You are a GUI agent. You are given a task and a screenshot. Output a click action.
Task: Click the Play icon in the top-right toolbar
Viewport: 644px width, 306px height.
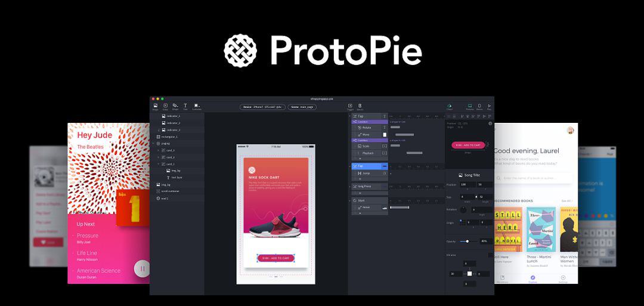tap(489, 107)
